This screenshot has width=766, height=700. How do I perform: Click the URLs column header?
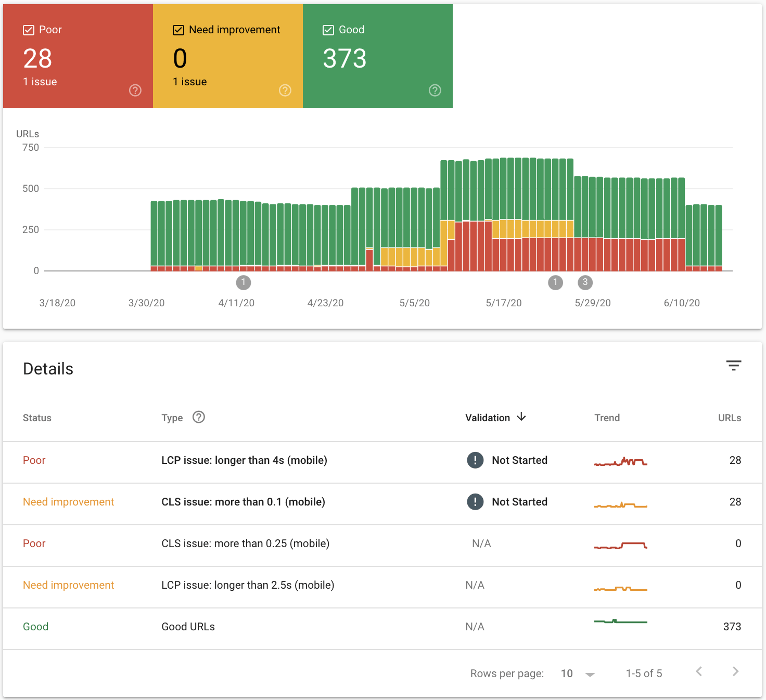pos(730,418)
